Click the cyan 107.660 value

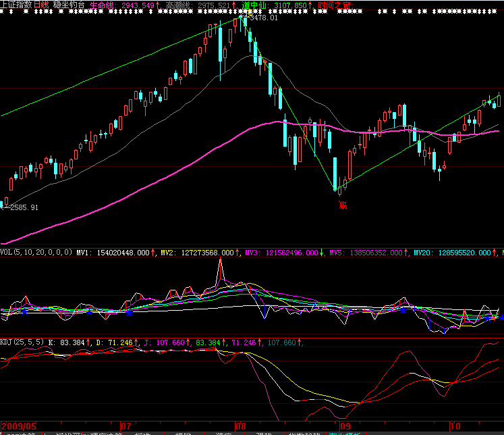pos(281,342)
